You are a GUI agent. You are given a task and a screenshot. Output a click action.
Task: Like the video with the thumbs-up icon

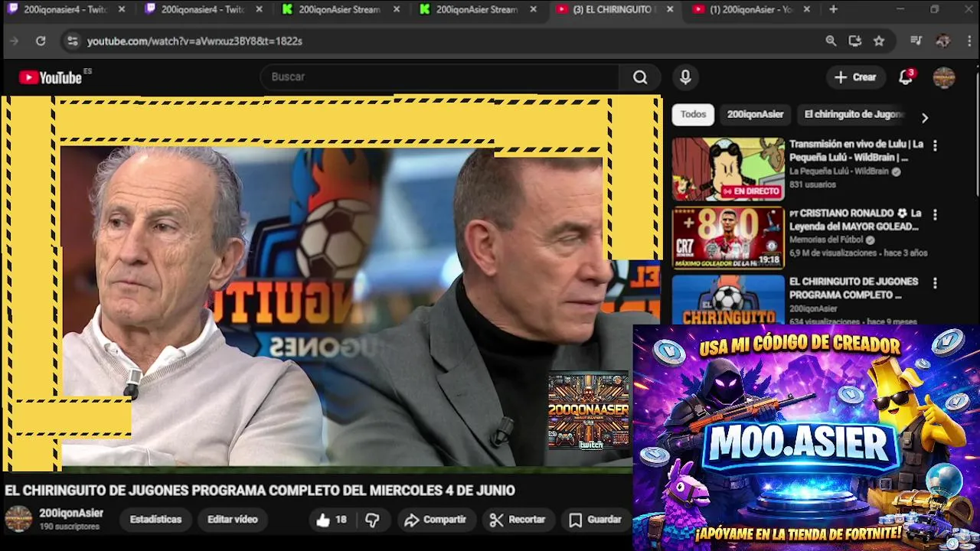[x=323, y=520]
